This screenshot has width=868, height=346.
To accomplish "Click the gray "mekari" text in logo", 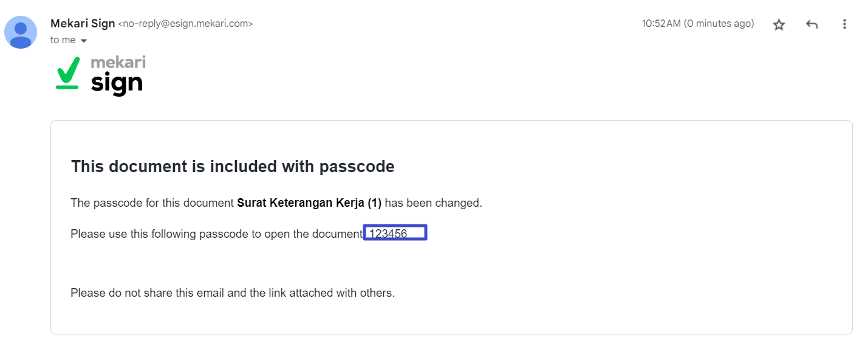I will pos(118,62).
